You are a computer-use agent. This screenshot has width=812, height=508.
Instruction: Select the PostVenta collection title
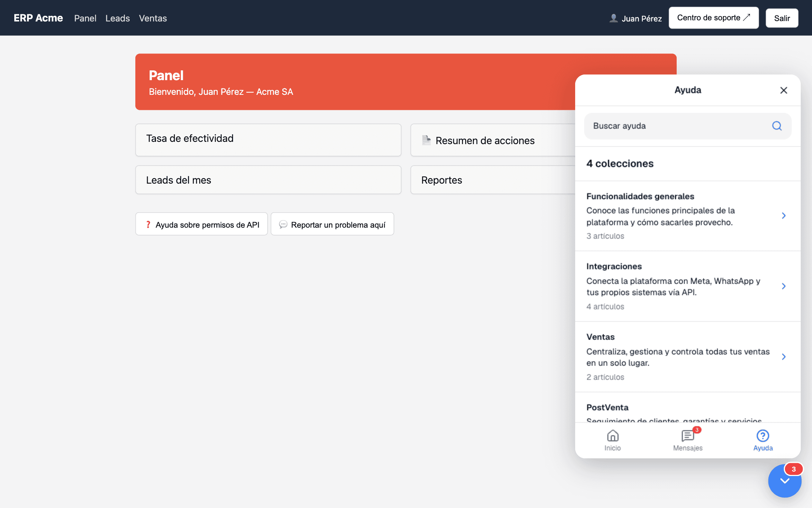point(607,408)
